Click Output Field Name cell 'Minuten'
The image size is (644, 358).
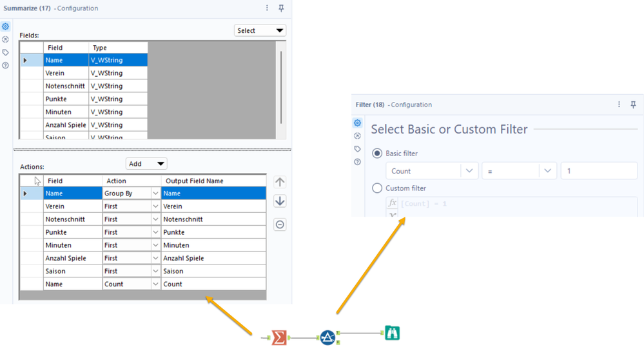(x=213, y=245)
